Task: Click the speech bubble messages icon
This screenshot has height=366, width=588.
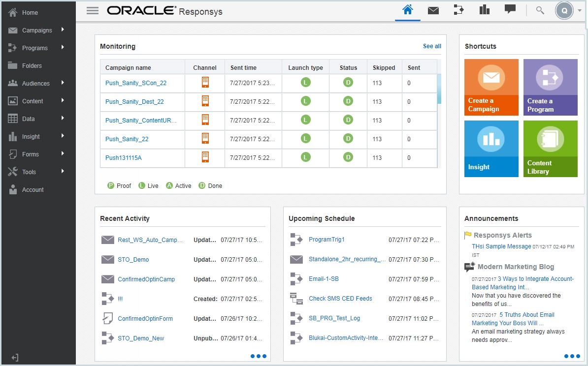Action: click(510, 10)
